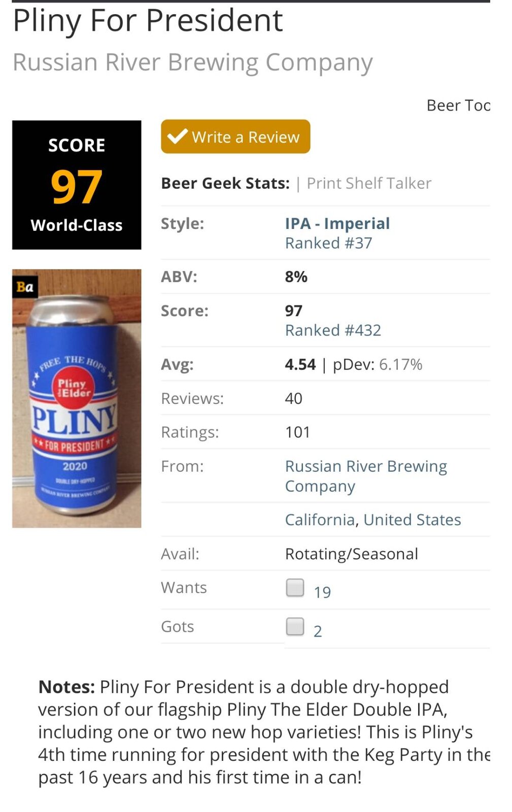The width and height of the screenshot is (512, 812).
Task: Open the Ranked #432 score ranking
Action: (333, 330)
